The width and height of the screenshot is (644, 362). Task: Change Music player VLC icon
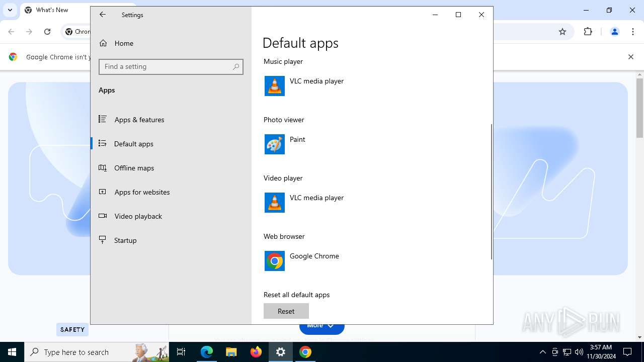tap(275, 86)
